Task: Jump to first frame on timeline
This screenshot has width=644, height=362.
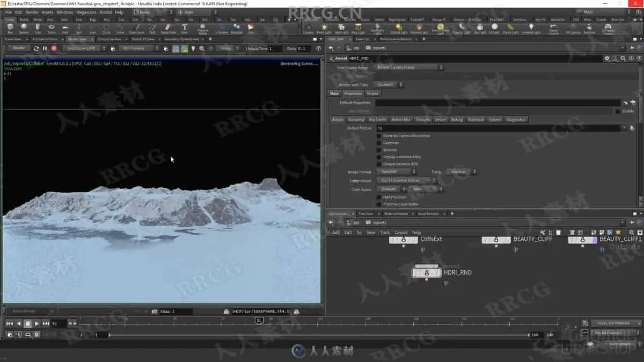Action: 9,323
